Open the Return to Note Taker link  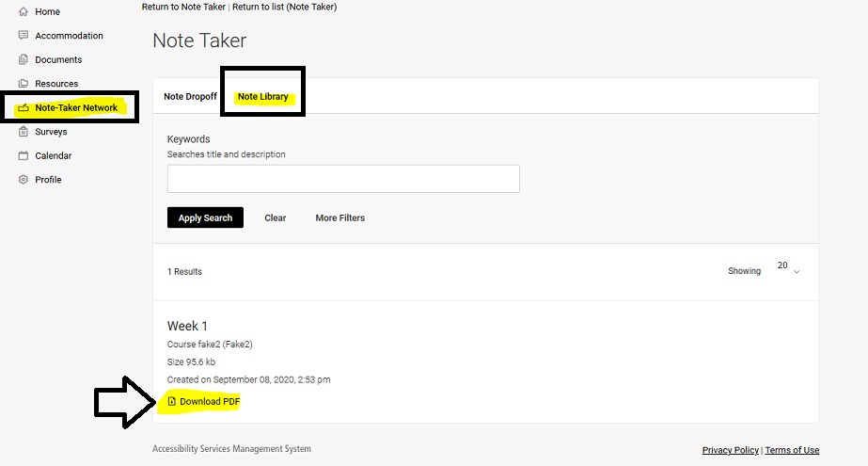point(183,7)
